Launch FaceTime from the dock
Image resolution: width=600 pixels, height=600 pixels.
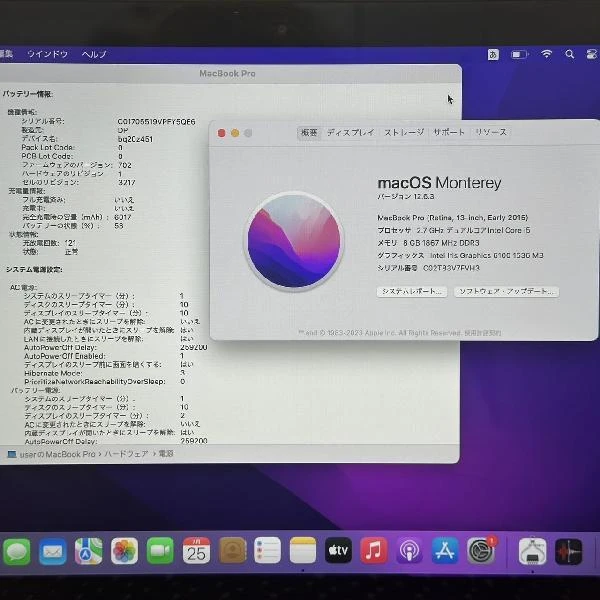160,551
